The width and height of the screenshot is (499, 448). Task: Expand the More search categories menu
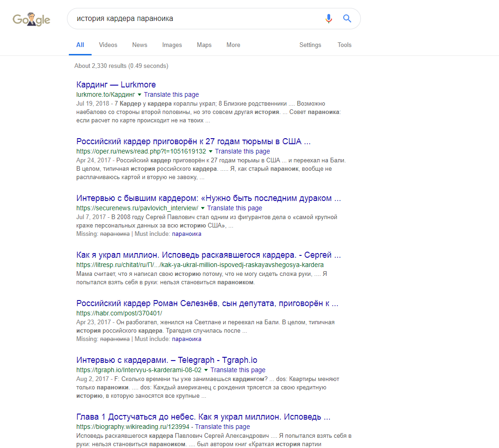[233, 45]
